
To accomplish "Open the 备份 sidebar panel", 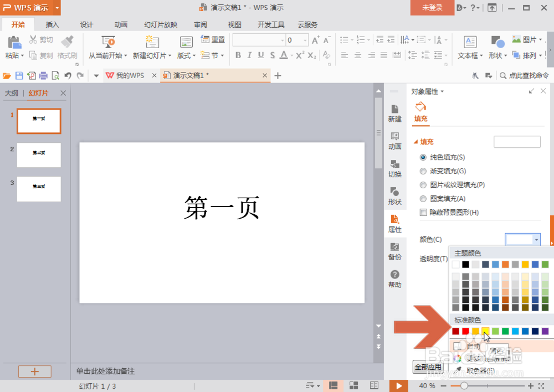I will tap(394, 251).
